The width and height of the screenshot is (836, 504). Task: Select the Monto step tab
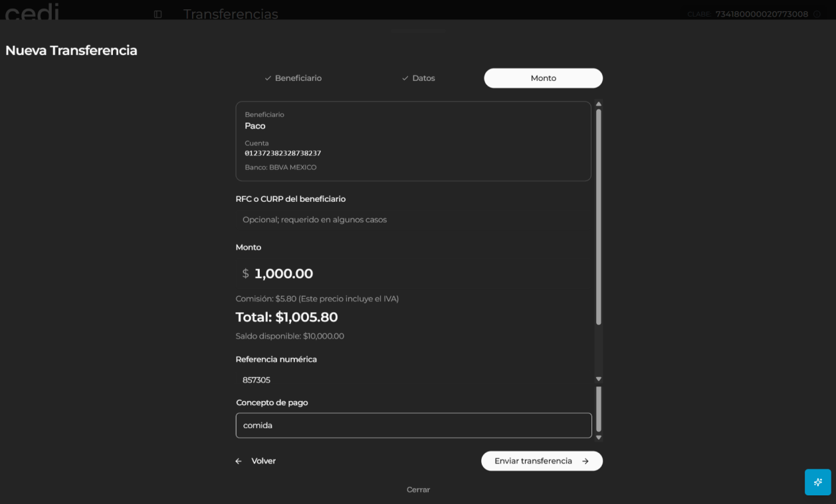[x=543, y=78]
